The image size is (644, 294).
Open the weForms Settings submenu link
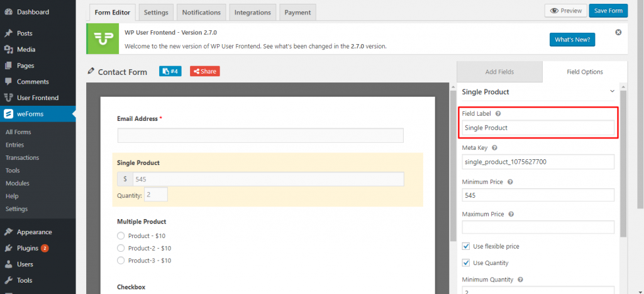(16, 209)
